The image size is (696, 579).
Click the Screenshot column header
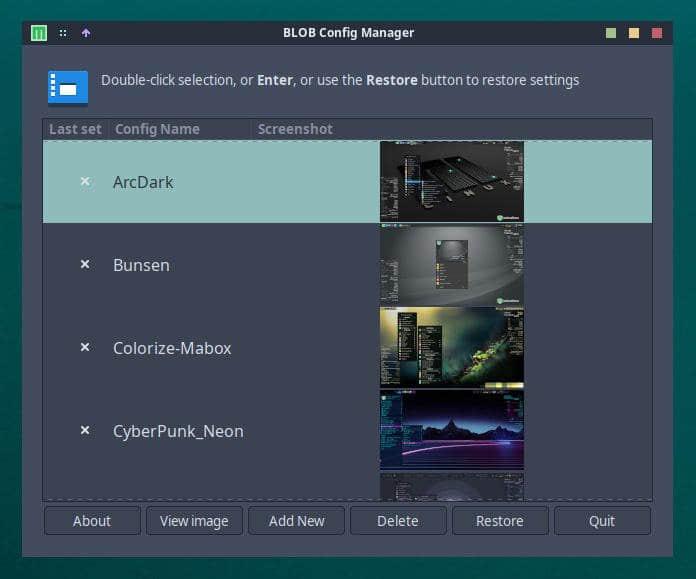point(295,129)
